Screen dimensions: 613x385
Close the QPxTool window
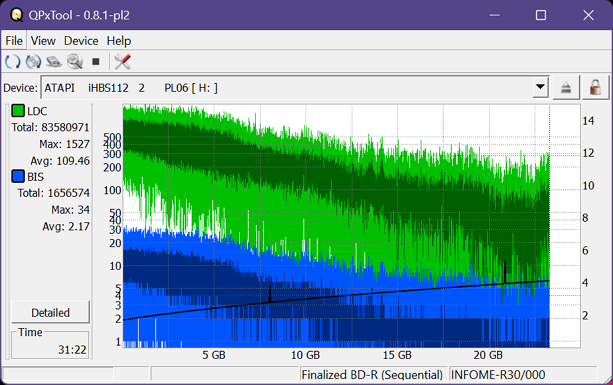coord(588,15)
